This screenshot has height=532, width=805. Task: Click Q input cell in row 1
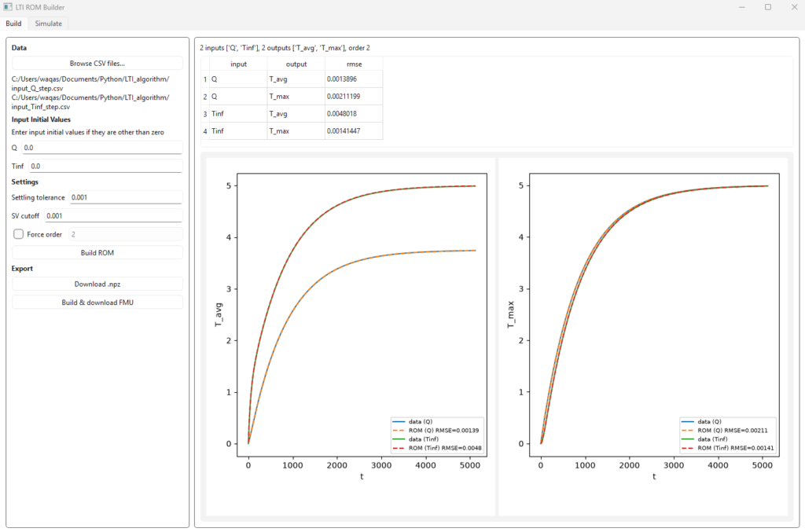coord(238,79)
